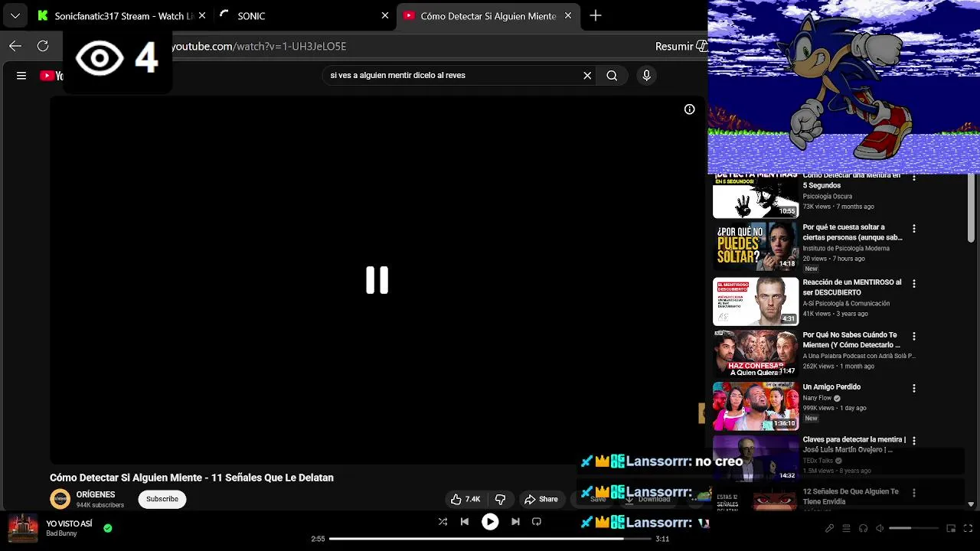
Task: Adjust the music player volume slider
Action: click(x=914, y=528)
